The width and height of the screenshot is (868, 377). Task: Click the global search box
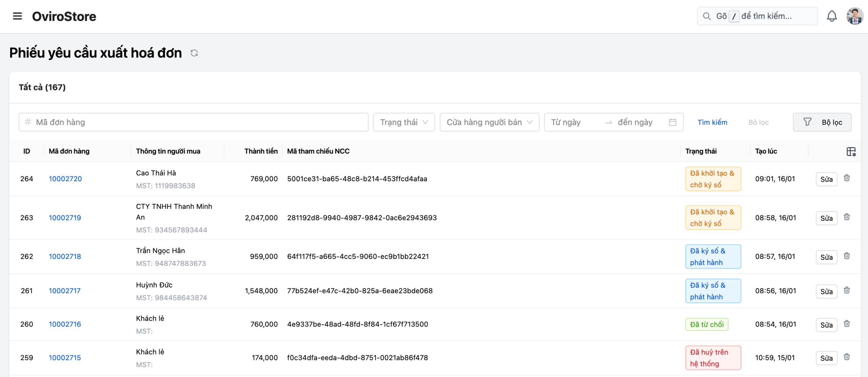[x=757, y=16]
